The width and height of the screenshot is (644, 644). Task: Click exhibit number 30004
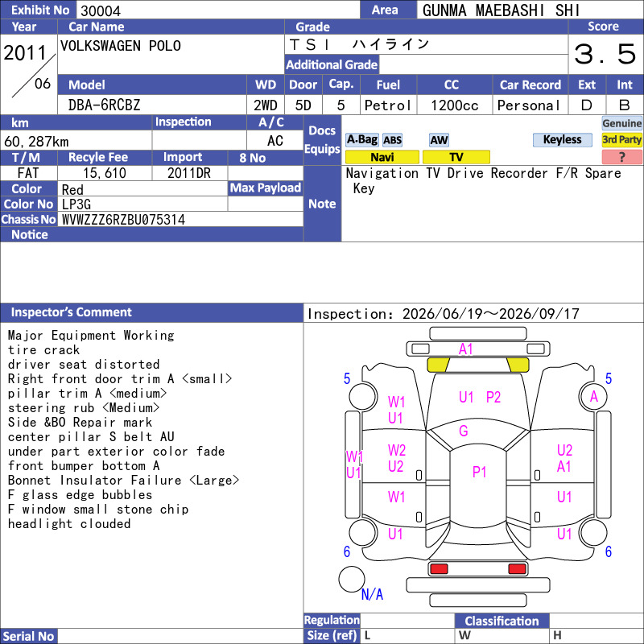pos(101,10)
